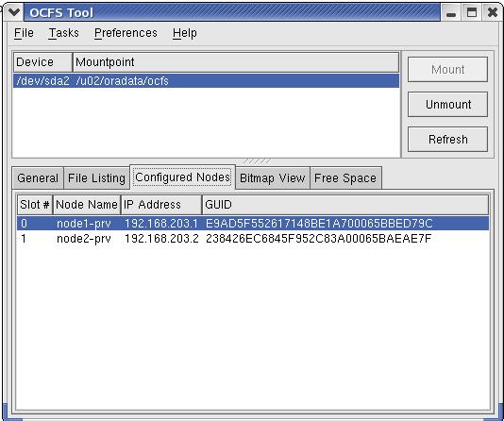Sort by the IP Address column header
This screenshot has height=421, width=504.
(x=161, y=205)
